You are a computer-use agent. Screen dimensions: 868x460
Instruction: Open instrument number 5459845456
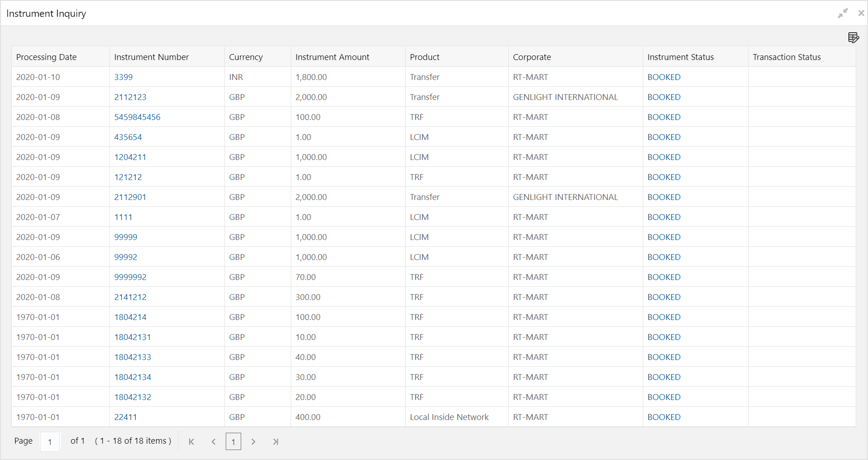coord(137,117)
